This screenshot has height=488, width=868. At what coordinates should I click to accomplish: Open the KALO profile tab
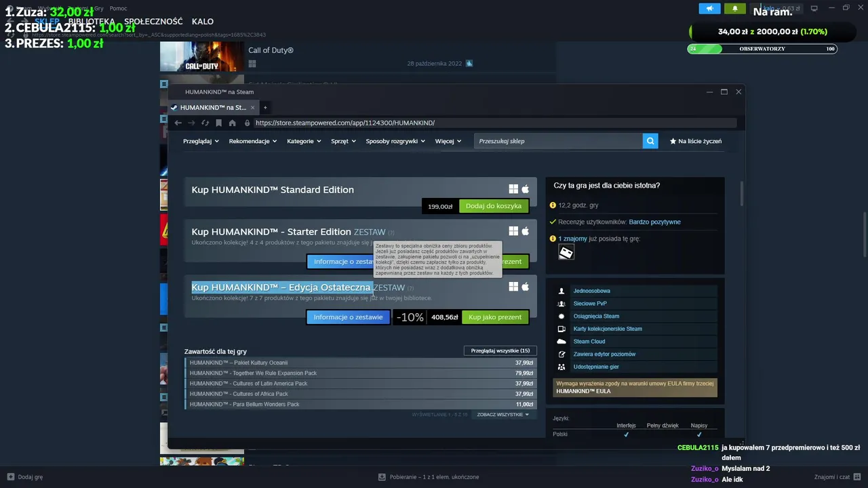coord(203,22)
